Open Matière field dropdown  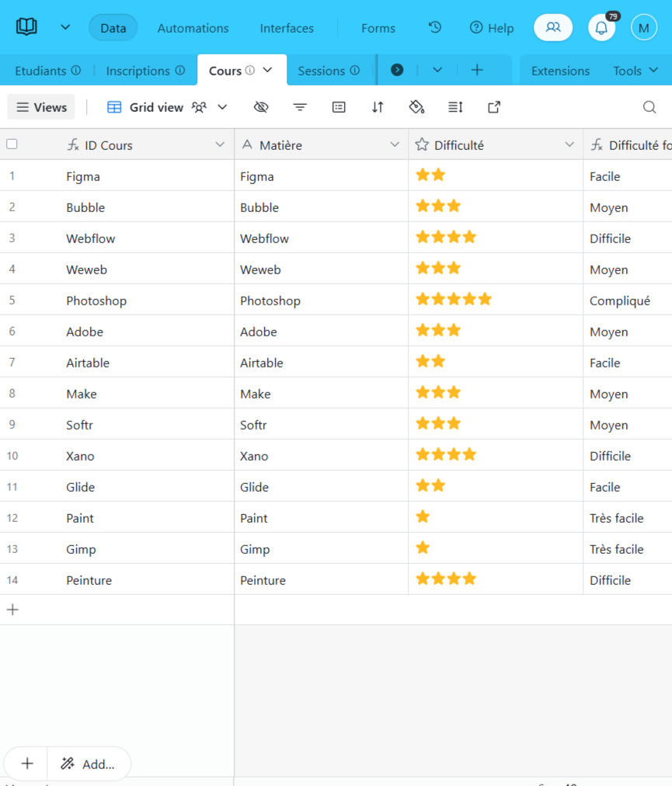(x=395, y=144)
